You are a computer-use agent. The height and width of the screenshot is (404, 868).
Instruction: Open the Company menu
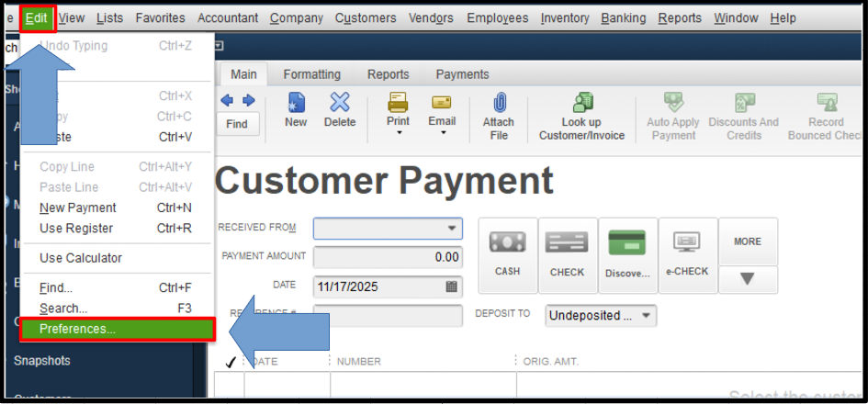[297, 18]
